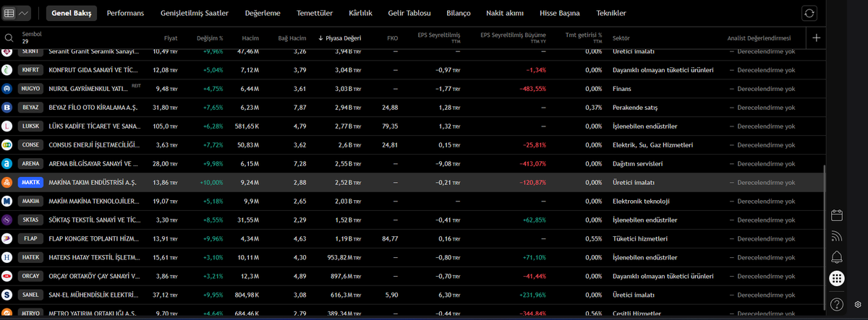
Task: Open the apps grid sidebar icon
Action: tap(837, 278)
